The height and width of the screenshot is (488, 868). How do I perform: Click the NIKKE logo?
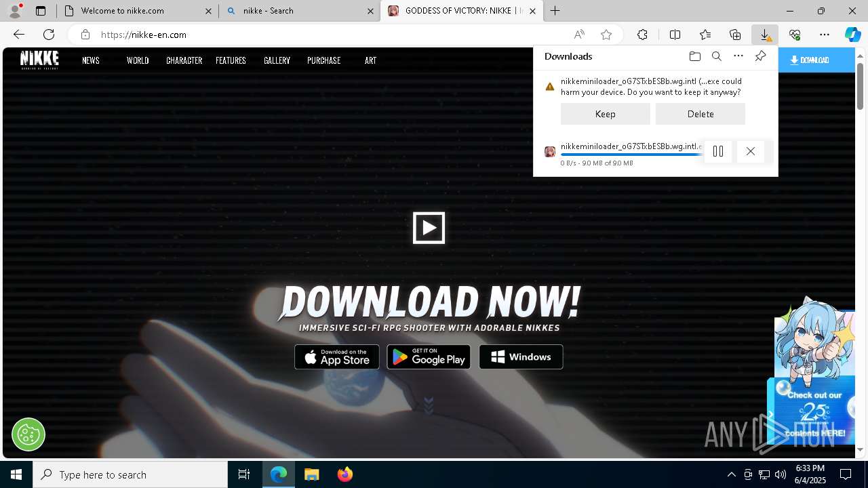click(39, 60)
